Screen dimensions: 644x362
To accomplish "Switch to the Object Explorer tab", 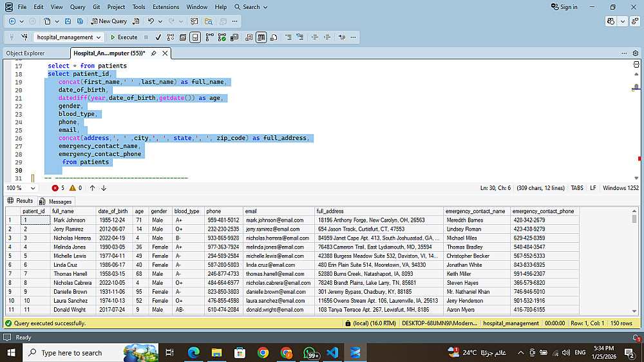I will [26, 53].
